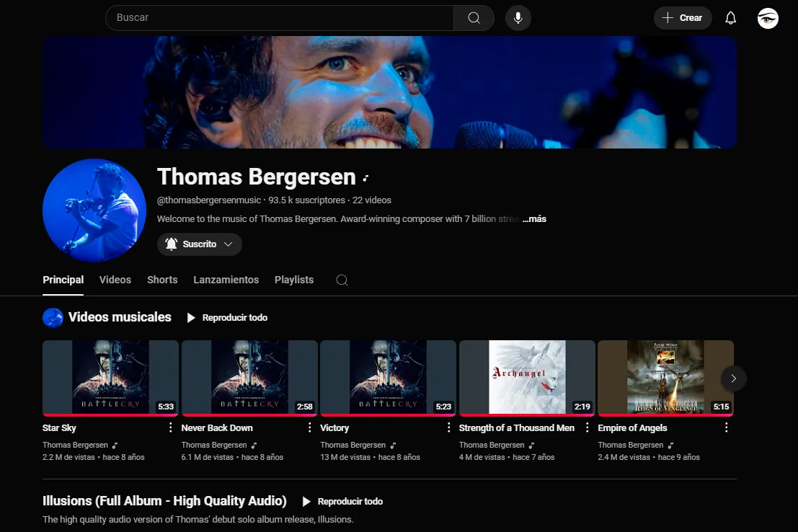Open the Shorts tab
This screenshot has height=532, width=798.
coord(162,280)
